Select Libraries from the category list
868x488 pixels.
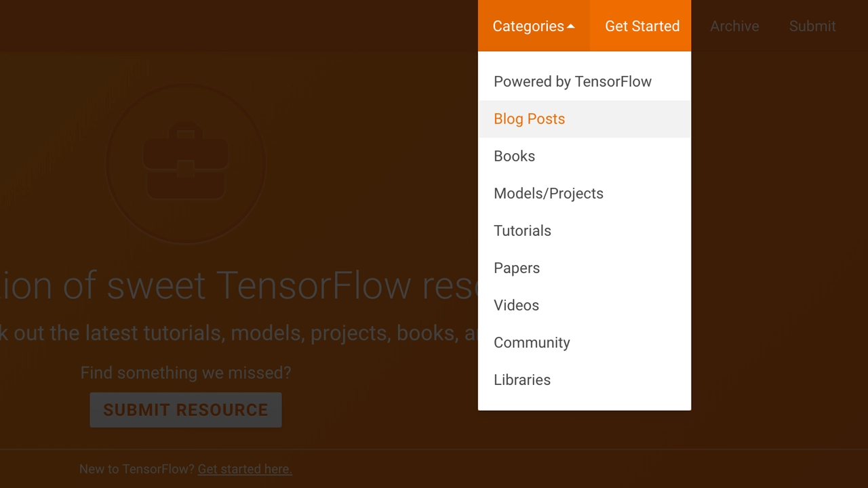tap(522, 380)
